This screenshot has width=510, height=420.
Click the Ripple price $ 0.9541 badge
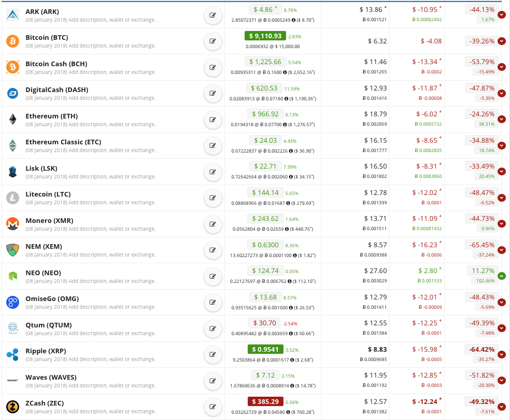pyautogui.click(x=265, y=350)
